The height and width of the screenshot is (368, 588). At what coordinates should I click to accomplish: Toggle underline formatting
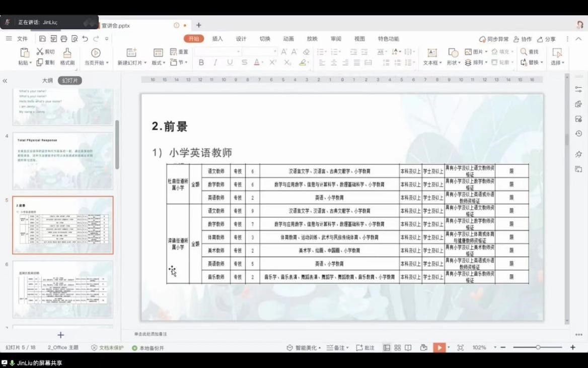(x=230, y=63)
